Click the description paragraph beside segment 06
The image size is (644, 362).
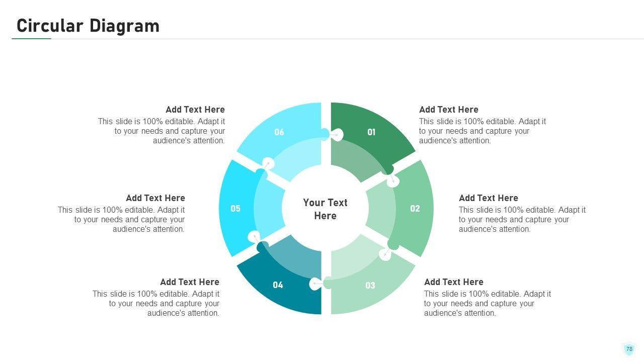162,131
